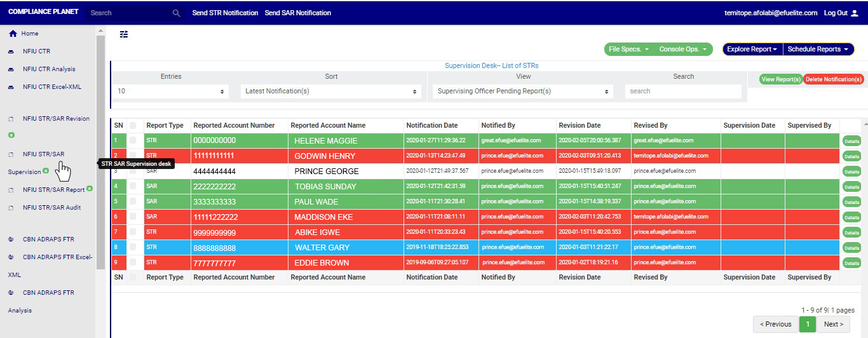868x338 pixels.
Task: Select the checkbox in the PRINCE GEORGE row
Action: pos(133,171)
